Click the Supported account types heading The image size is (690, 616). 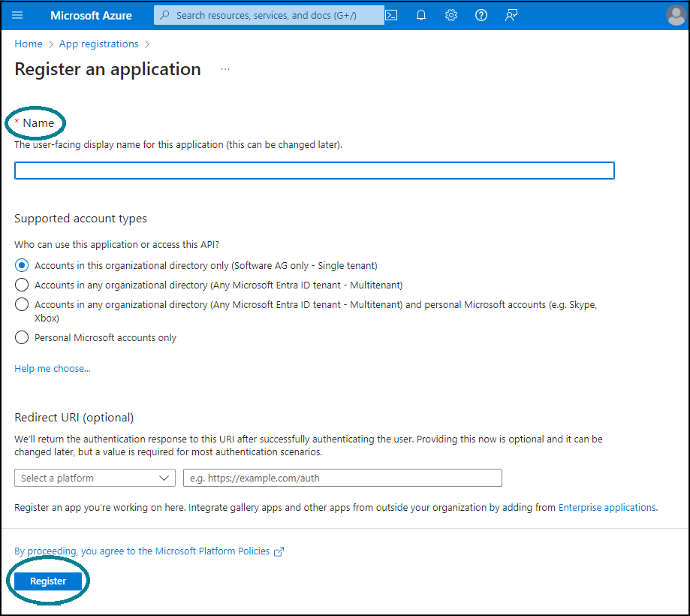tap(80, 219)
